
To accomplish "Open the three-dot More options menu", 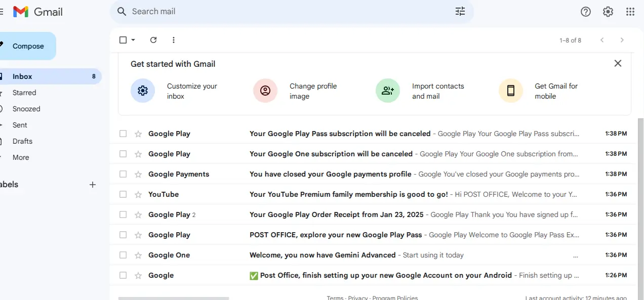I will 174,40.
